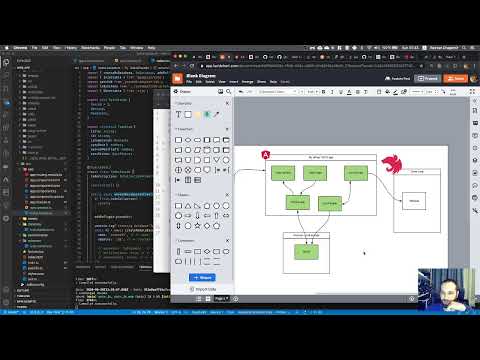Open the page list view icon
Image resolution: width=480 pixels, height=360 pixels.
[199, 299]
